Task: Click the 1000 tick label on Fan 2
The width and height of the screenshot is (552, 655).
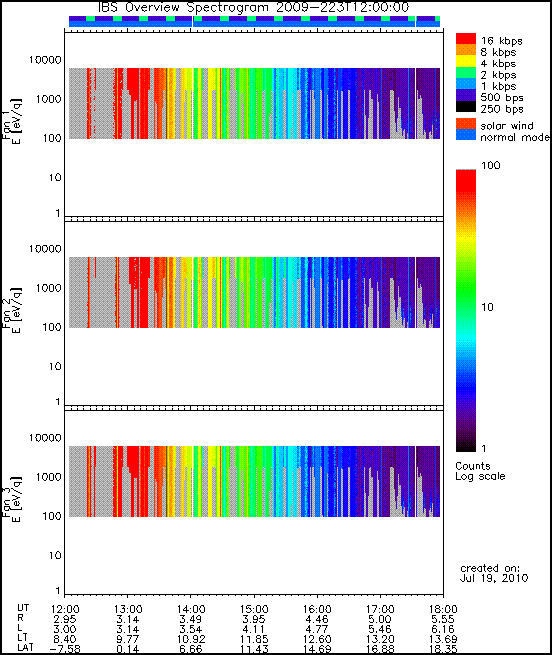Action: (x=48, y=288)
